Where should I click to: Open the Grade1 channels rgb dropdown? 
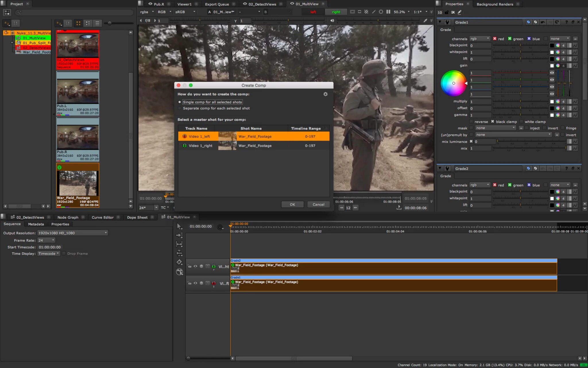[x=479, y=39]
